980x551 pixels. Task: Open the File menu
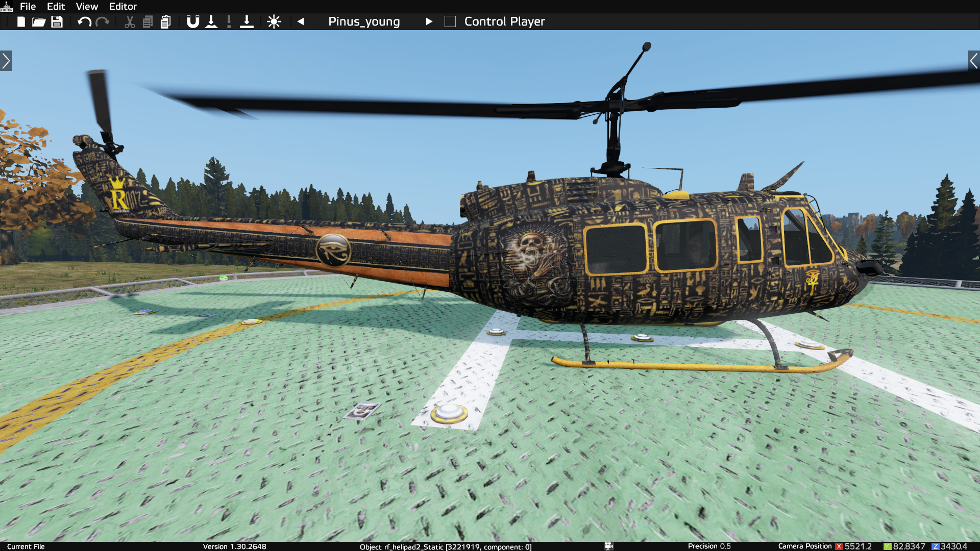(x=28, y=6)
